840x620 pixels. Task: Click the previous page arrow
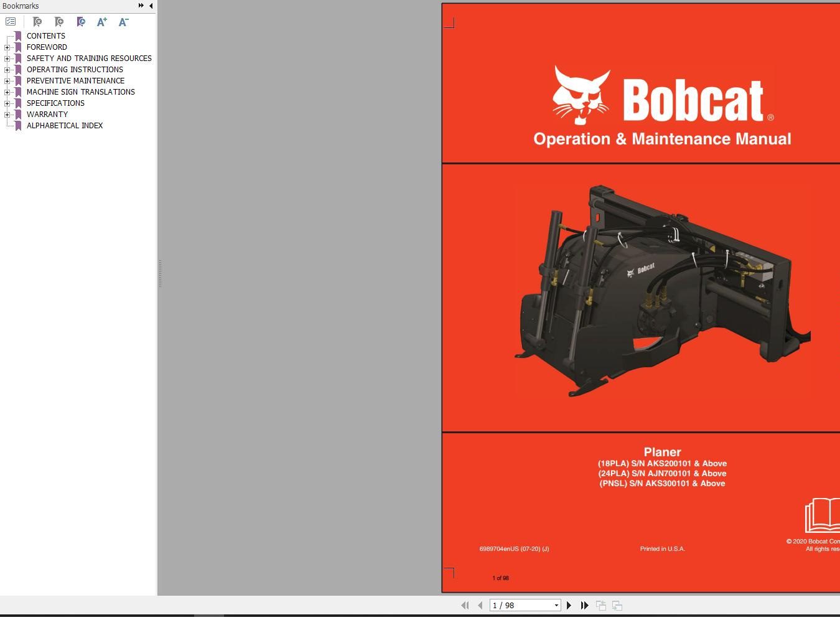480,605
